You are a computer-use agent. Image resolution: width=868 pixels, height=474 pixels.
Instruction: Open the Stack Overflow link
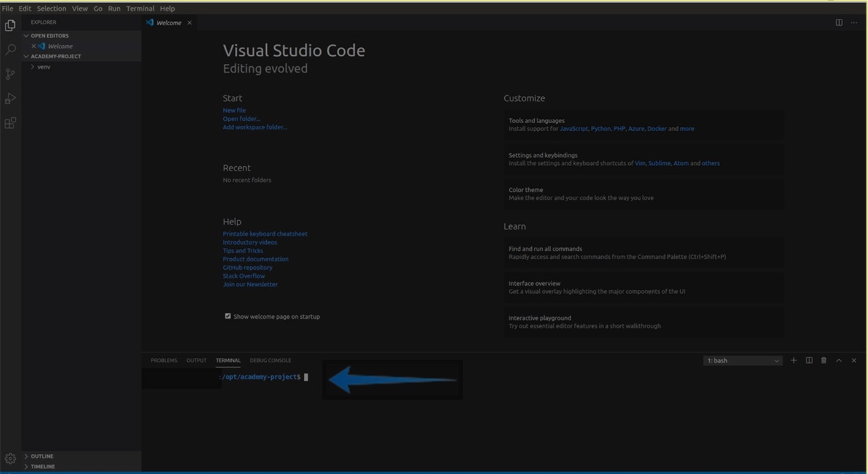point(244,276)
